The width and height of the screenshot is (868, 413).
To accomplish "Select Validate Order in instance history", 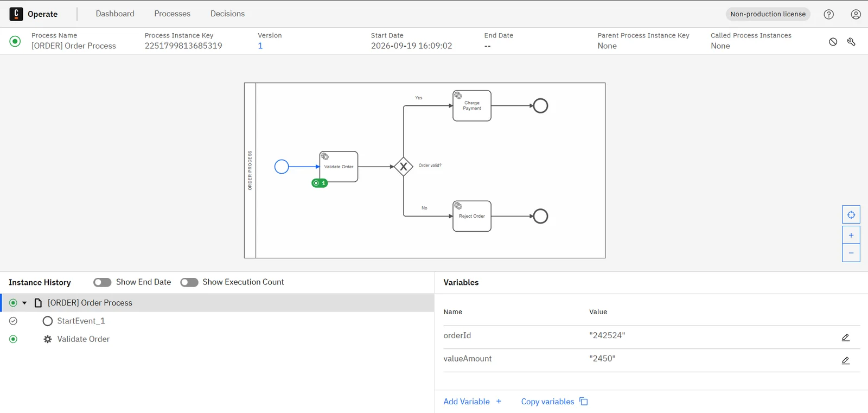I will pos(83,339).
